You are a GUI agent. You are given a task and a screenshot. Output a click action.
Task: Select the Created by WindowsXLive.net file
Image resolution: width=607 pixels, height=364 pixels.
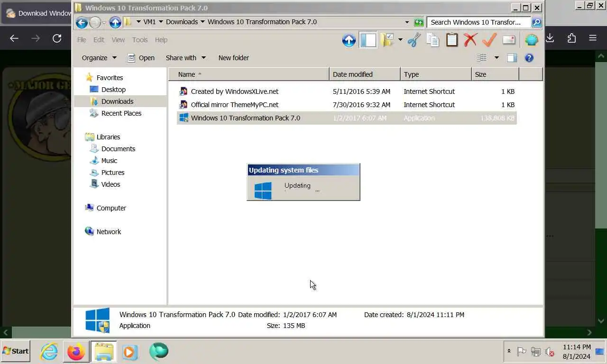346,91
